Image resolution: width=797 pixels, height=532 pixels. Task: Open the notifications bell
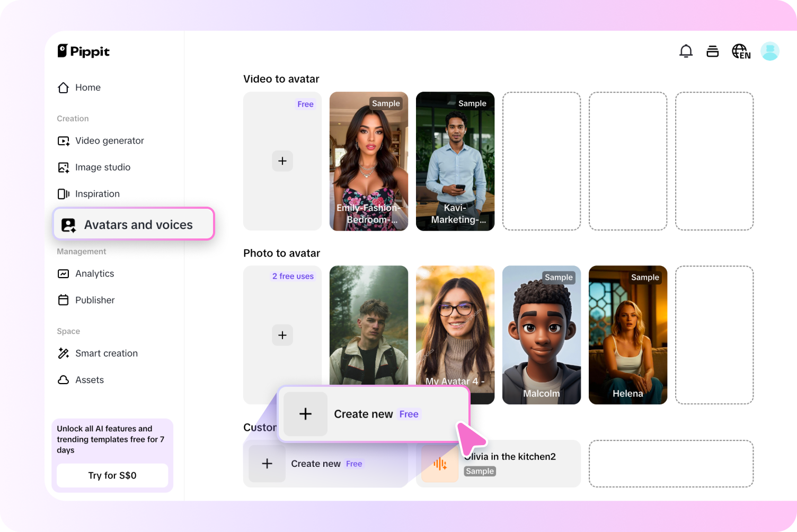[x=686, y=51]
